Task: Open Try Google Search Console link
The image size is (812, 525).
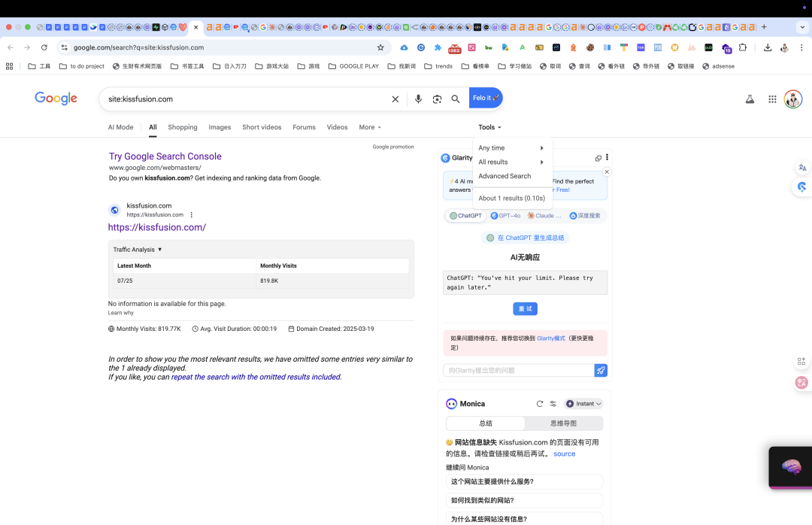Action: point(165,156)
